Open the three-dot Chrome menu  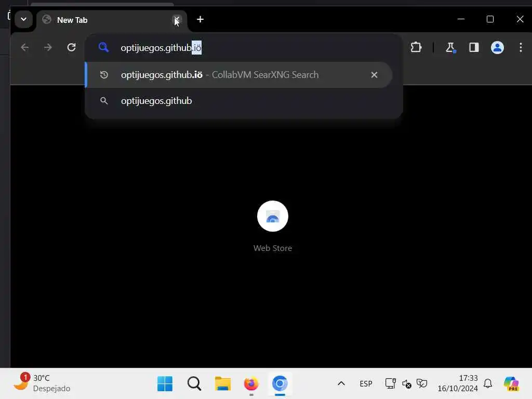point(521,47)
